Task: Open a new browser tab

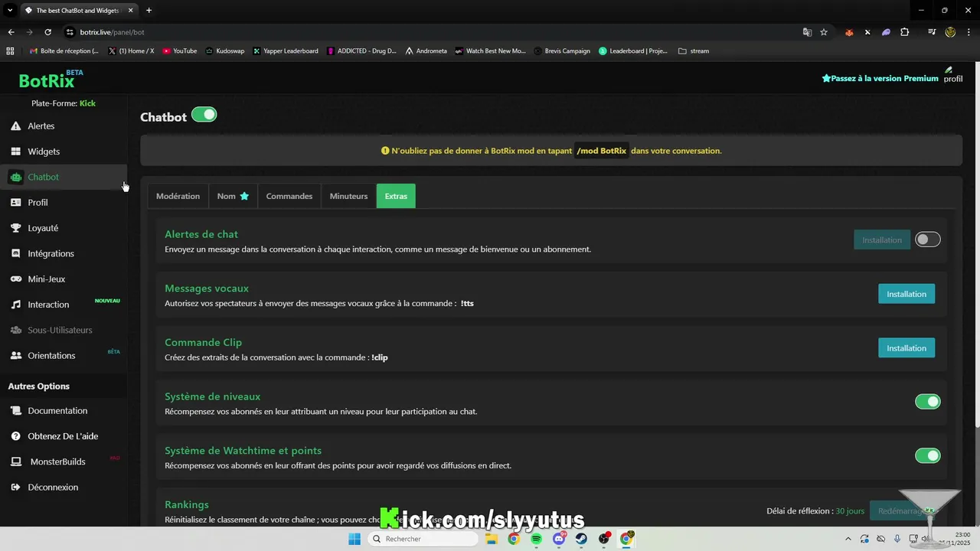Action: (x=149, y=10)
